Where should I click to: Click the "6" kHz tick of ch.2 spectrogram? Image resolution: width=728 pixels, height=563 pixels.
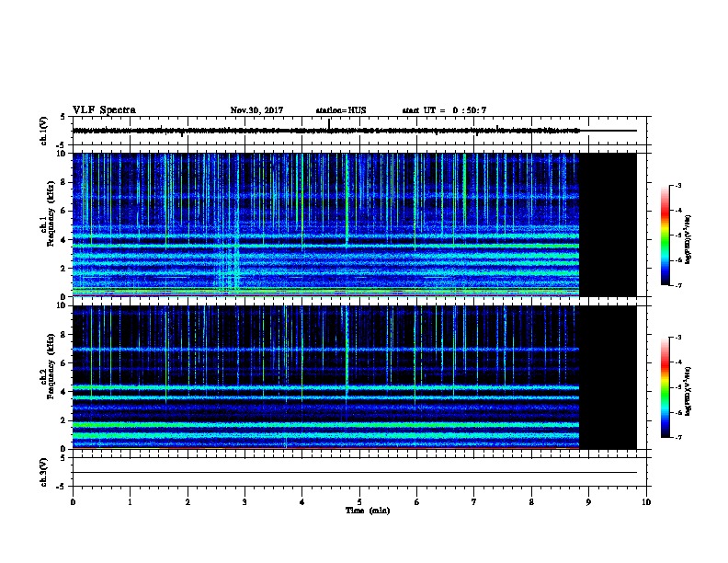[x=63, y=363]
